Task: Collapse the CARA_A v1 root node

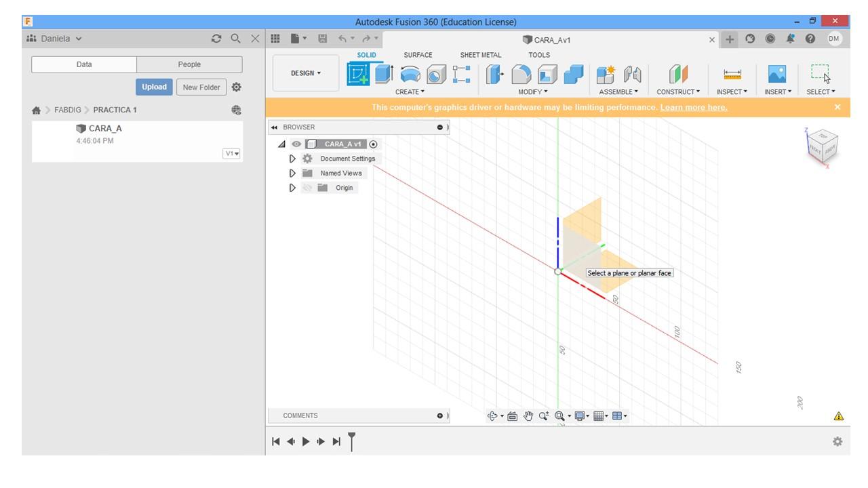Action: [282, 144]
